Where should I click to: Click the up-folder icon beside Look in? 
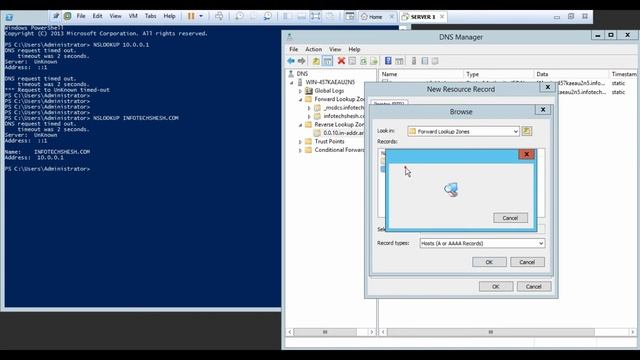pos(527,131)
